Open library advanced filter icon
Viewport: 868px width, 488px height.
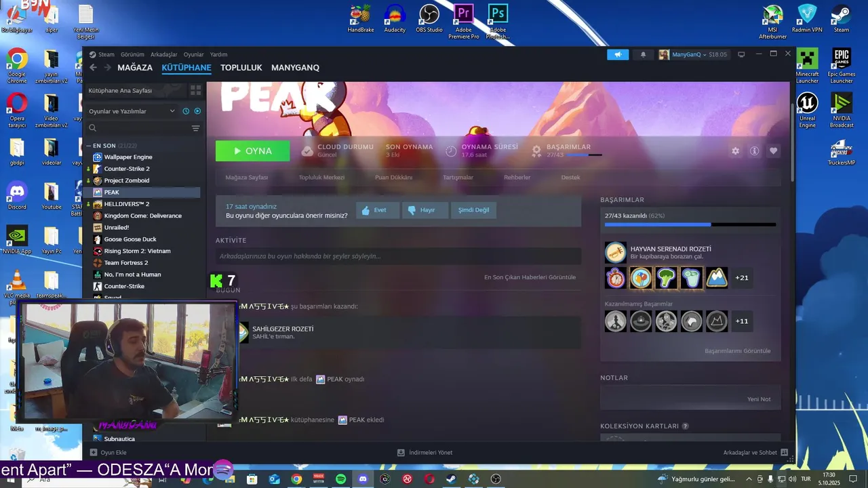tap(195, 128)
